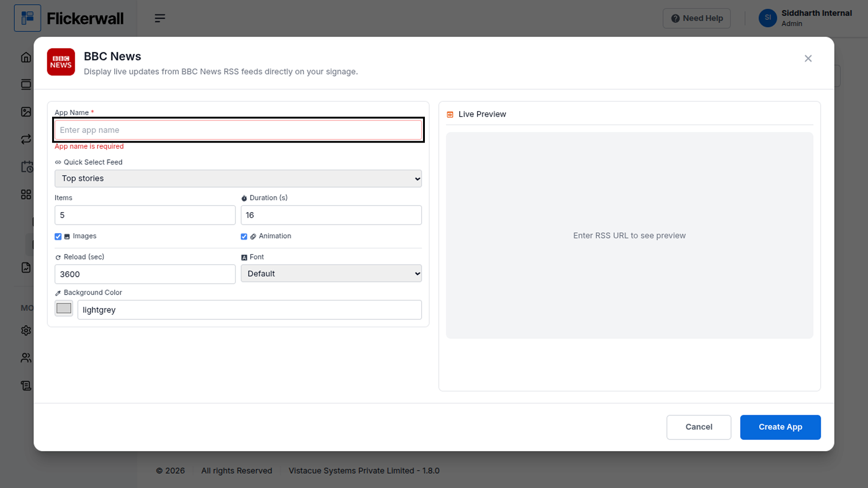Click the Siddharth Internal user name
This screenshot has width=868, height=488.
point(816,13)
